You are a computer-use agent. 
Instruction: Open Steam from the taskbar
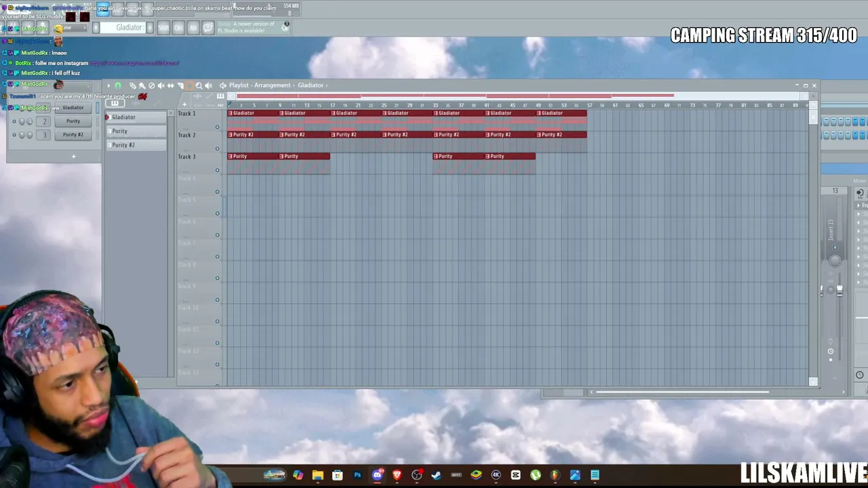tap(437, 475)
